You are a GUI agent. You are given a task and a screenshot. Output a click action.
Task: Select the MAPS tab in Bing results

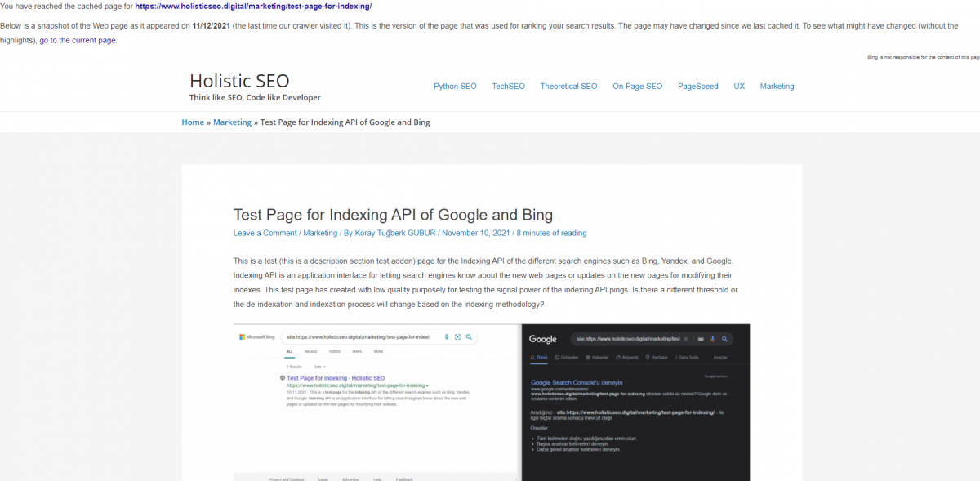(357, 351)
